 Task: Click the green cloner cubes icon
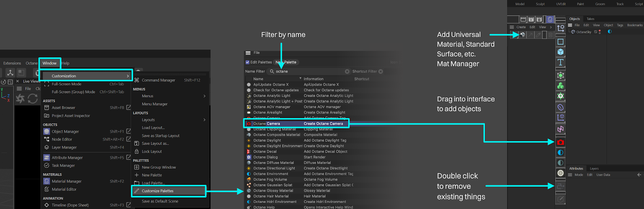560,86
